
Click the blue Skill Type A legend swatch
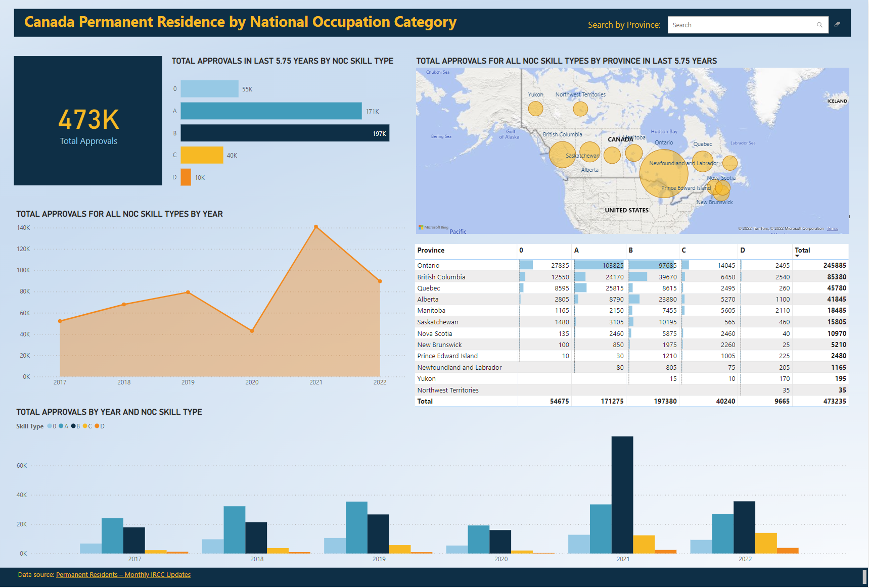pyautogui.click(x=62, y=426)
